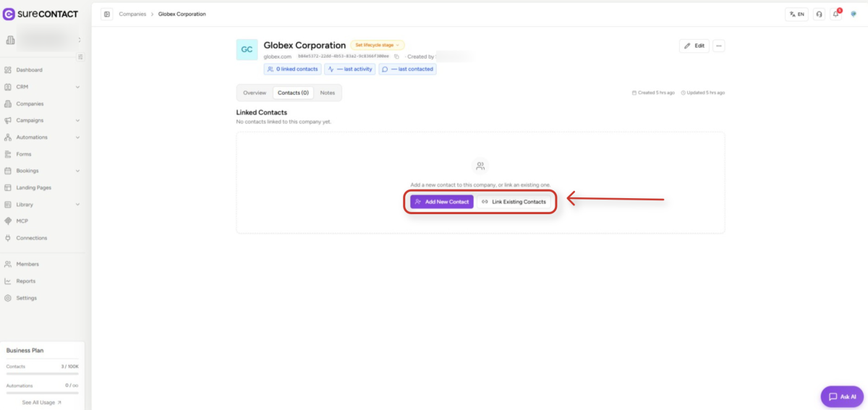Select the Contacts (0) tab
The width and height of the screenshot is (868, 410).
tap(293, 93)
